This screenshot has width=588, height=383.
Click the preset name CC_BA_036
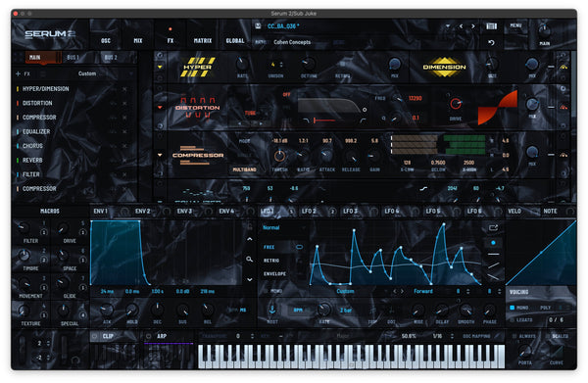point(283,26)
